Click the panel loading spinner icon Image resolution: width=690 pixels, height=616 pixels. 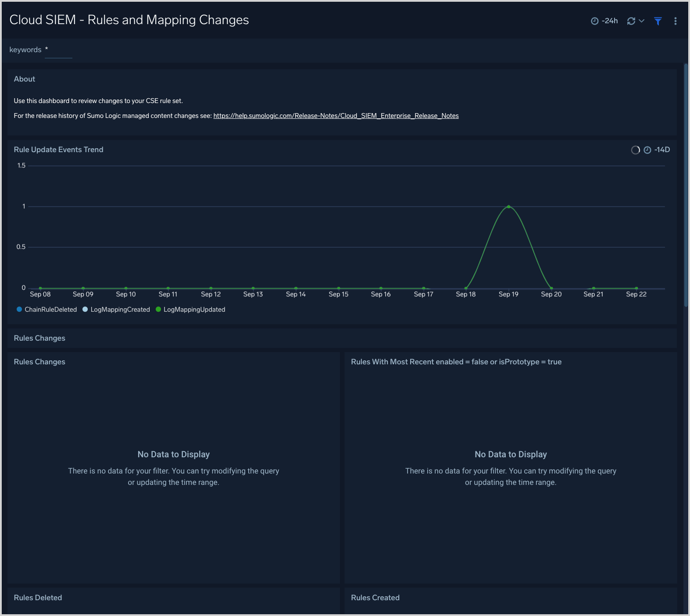tap(635, 150)
